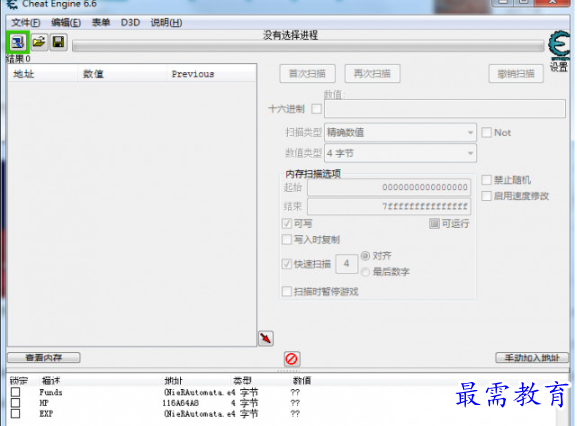Open Cheat Engine settings logo
Screen dimensions: 577x426
[x=559, y=46]
